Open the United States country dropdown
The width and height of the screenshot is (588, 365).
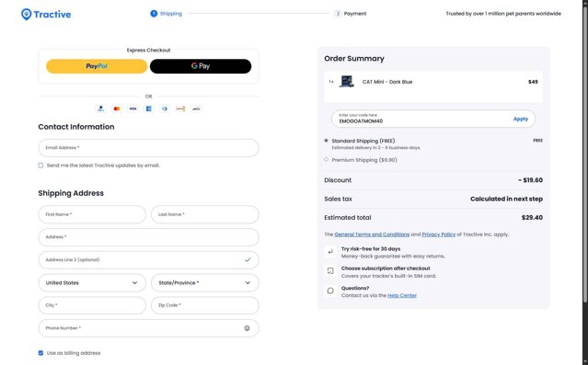pos(92,283)
